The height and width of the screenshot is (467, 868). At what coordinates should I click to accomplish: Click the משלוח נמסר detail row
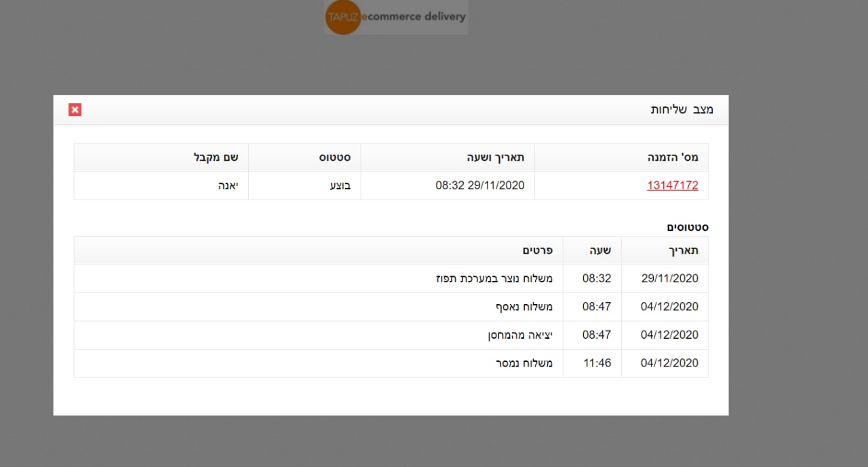pyautogui.click(x=319, y=363)
